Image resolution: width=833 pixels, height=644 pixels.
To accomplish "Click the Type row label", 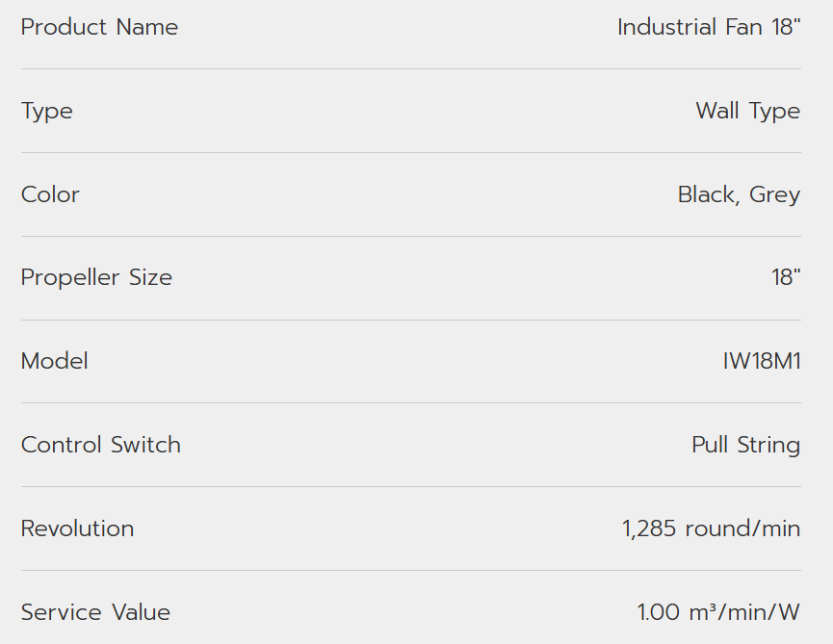I will click(46, 111).
